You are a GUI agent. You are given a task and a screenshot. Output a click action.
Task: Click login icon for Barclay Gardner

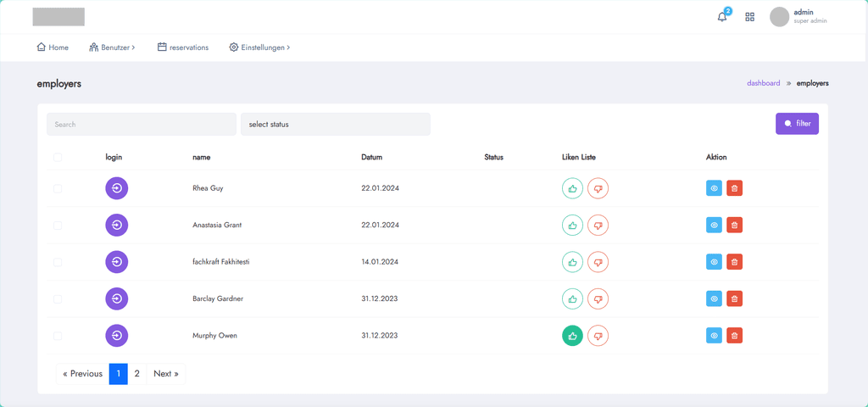[x=117, y=299]
